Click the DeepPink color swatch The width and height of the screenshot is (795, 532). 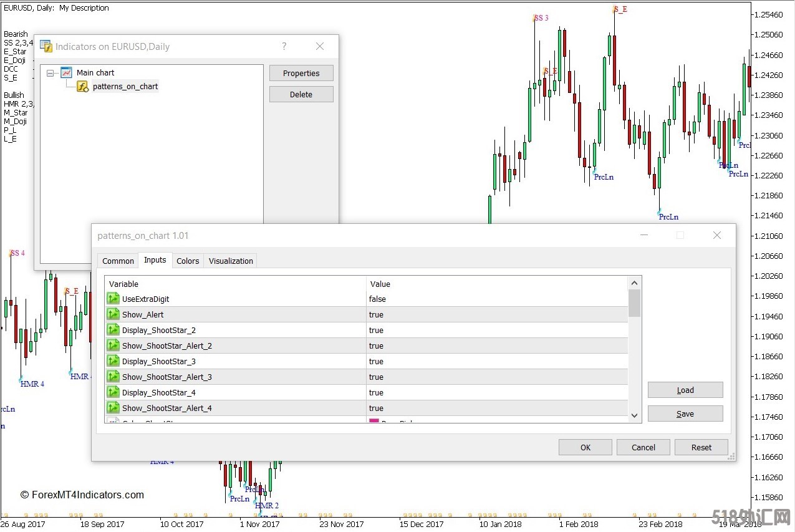click(x=374, y=422)
